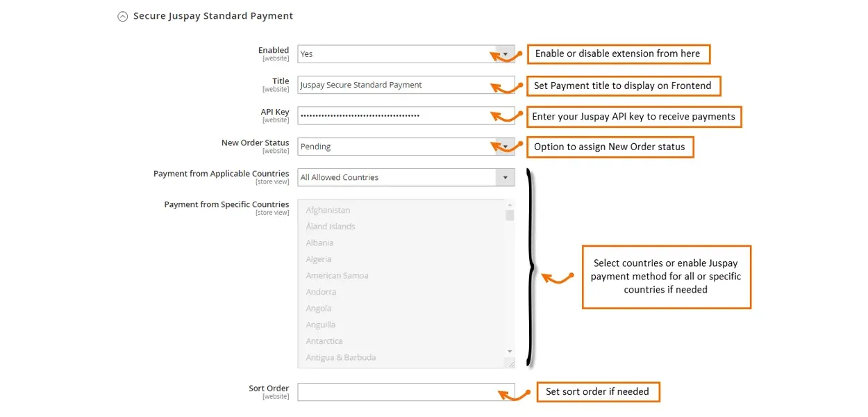The width and height of the screenshot is (868, 417).
Task: Select Angola in the countries list
Action: 319,309
